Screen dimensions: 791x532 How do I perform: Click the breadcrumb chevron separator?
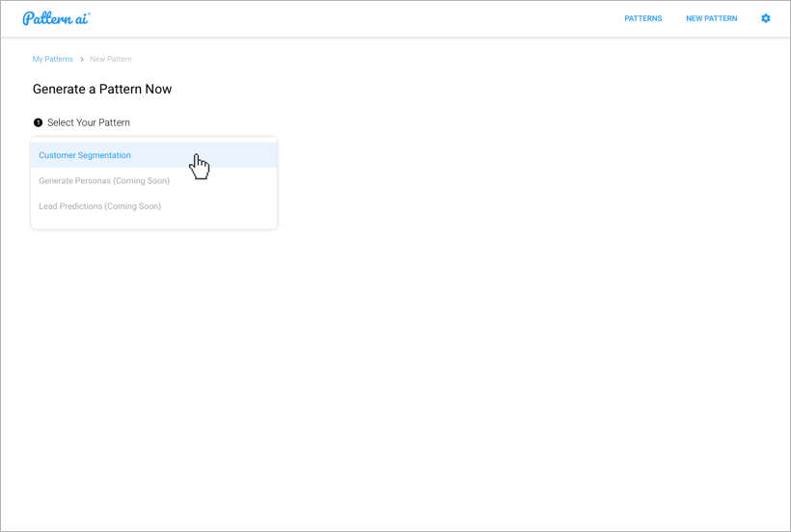tap(82, 60)
